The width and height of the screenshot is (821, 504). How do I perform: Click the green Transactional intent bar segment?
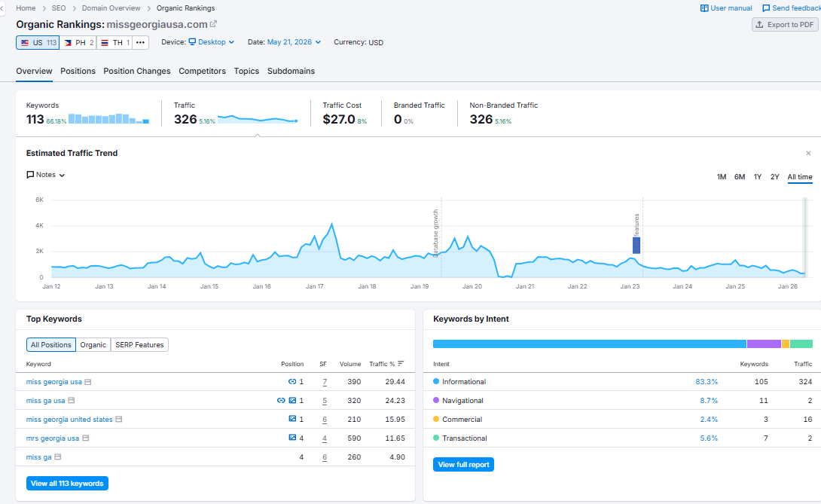click(x=801, y=344)
